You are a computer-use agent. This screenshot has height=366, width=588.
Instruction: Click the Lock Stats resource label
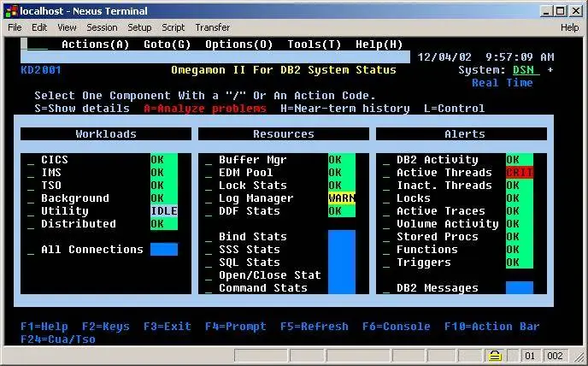(253, 186)
